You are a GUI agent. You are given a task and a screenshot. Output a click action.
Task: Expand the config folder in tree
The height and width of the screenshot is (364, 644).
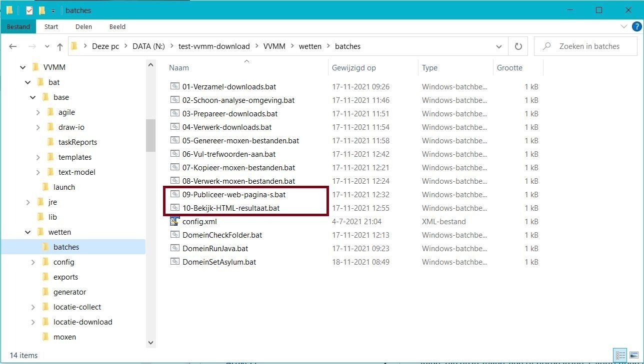[x=33, y=262]
